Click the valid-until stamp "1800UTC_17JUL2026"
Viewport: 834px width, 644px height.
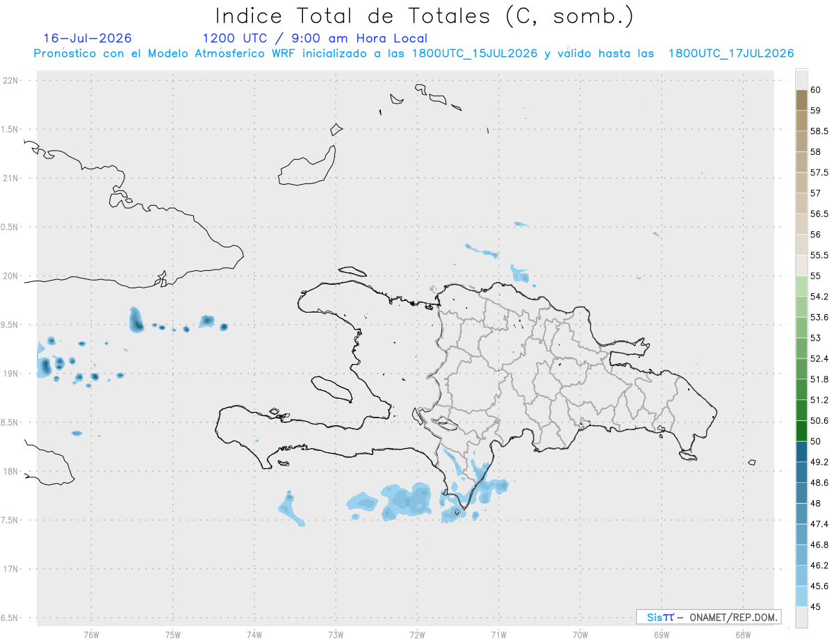pyautogui.click(x=731, y=53)
